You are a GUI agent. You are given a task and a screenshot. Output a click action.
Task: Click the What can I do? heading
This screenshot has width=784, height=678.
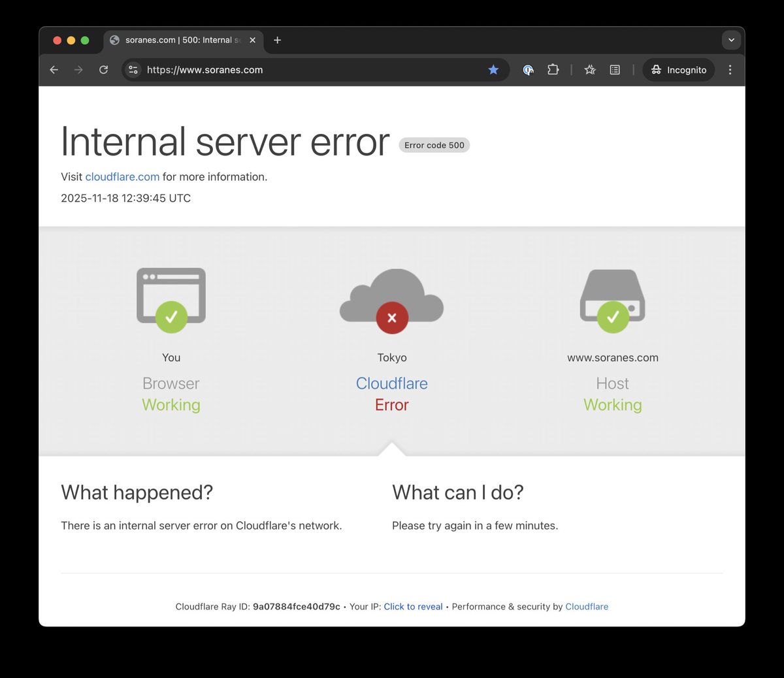point(458,492)
